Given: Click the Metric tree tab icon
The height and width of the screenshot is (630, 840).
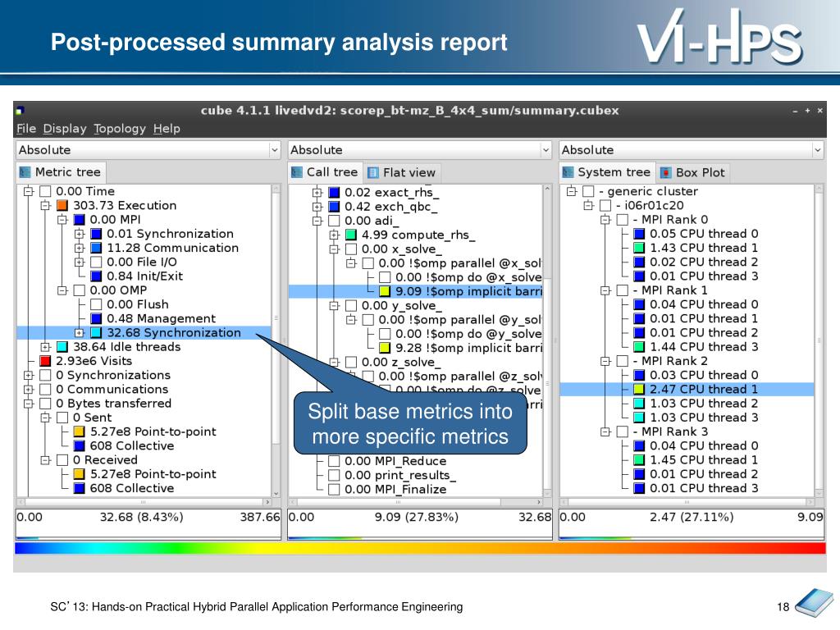Looking at the screenshot, I should pos(25,172).
